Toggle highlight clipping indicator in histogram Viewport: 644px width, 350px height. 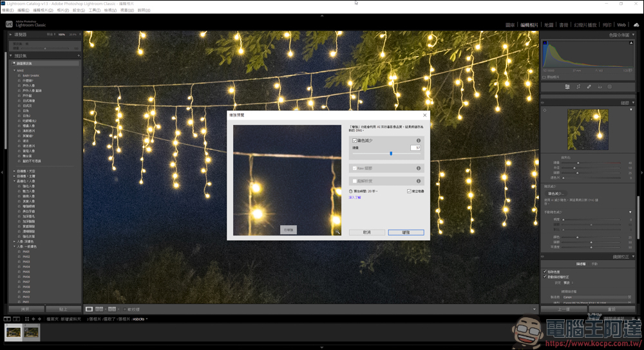point(631,42)
